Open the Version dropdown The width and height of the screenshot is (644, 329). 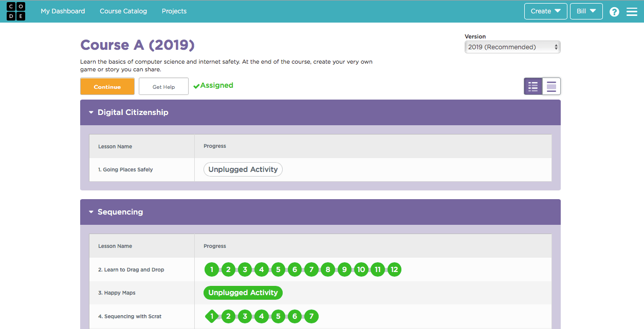click(512, 46)
